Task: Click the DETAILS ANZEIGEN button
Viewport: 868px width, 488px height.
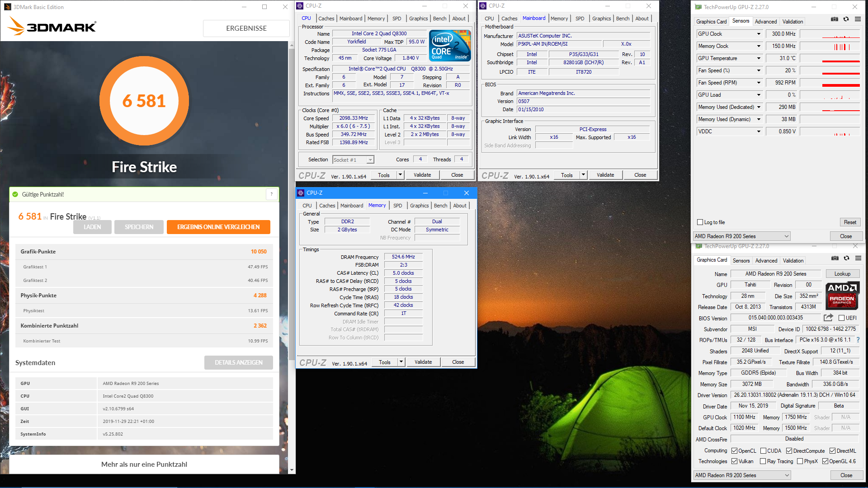Action: [238, 362]
